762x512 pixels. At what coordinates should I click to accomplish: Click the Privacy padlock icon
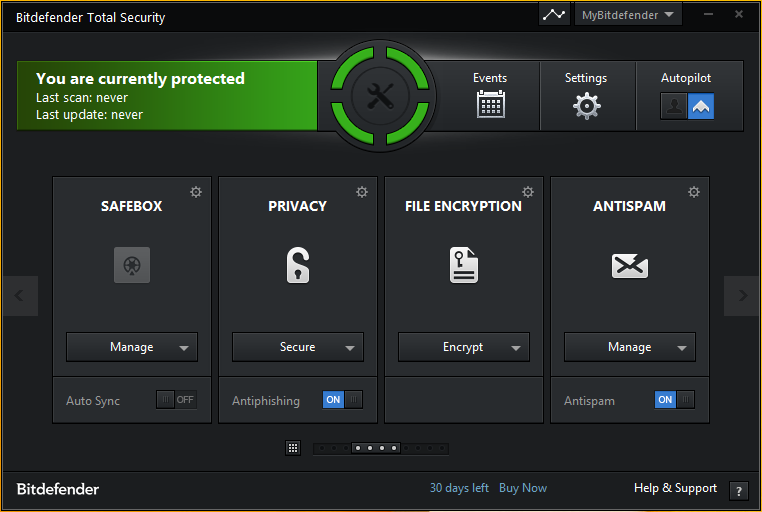click(x=297, y=265)
